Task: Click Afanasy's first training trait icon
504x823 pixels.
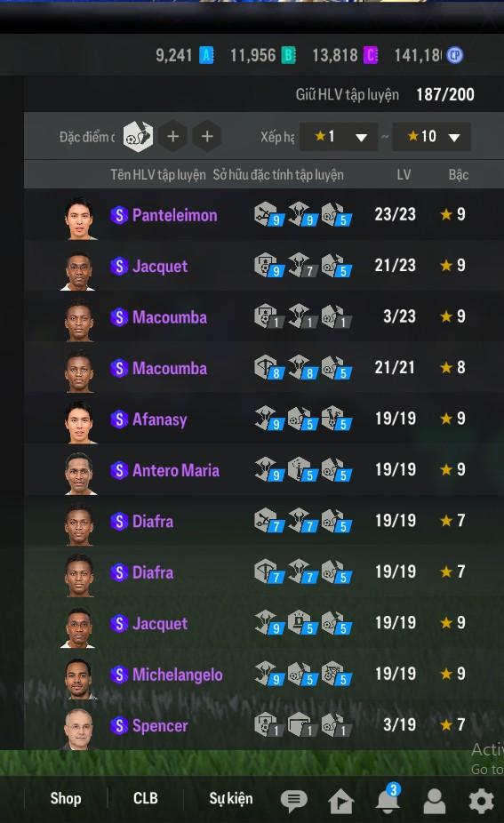Action: 269,419
